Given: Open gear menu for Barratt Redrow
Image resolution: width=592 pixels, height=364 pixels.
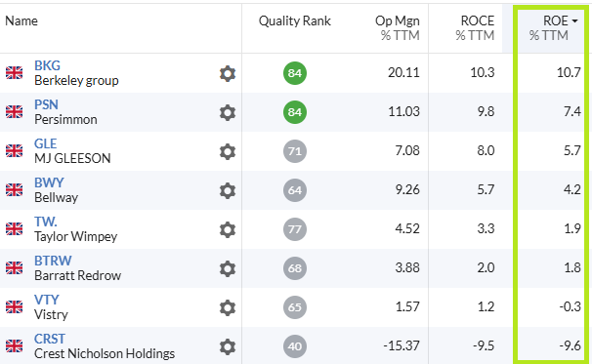Looking at the screenshot, I should coord(228,268).
